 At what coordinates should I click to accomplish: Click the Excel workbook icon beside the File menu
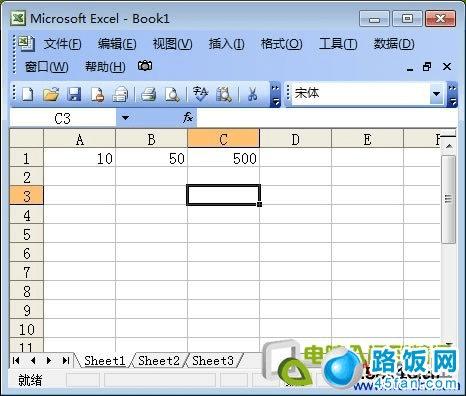point(26,43)
